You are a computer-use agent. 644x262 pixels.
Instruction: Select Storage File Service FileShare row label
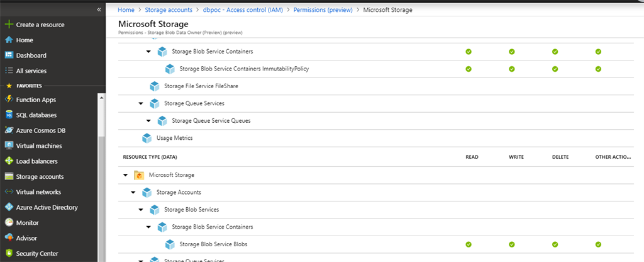click(201, 86)
